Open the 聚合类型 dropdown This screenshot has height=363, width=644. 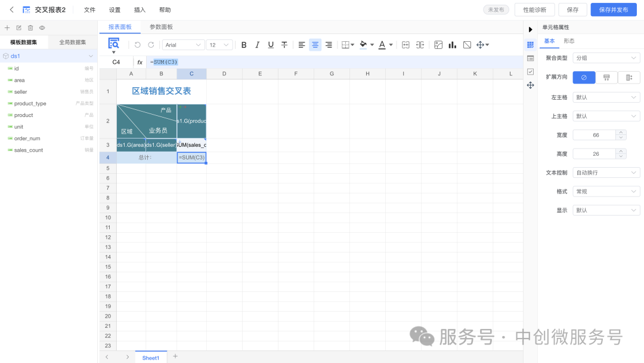click(x=606, y=58)
